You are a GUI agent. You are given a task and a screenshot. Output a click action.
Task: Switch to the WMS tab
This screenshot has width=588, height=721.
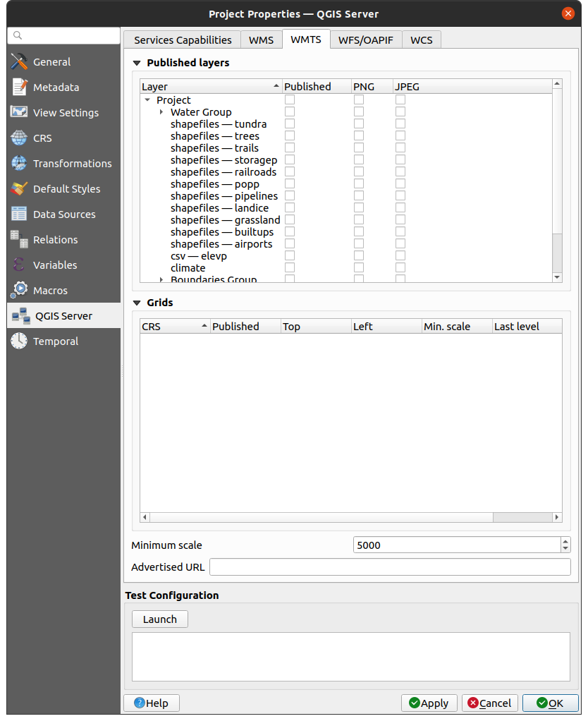tap(261, 40)
